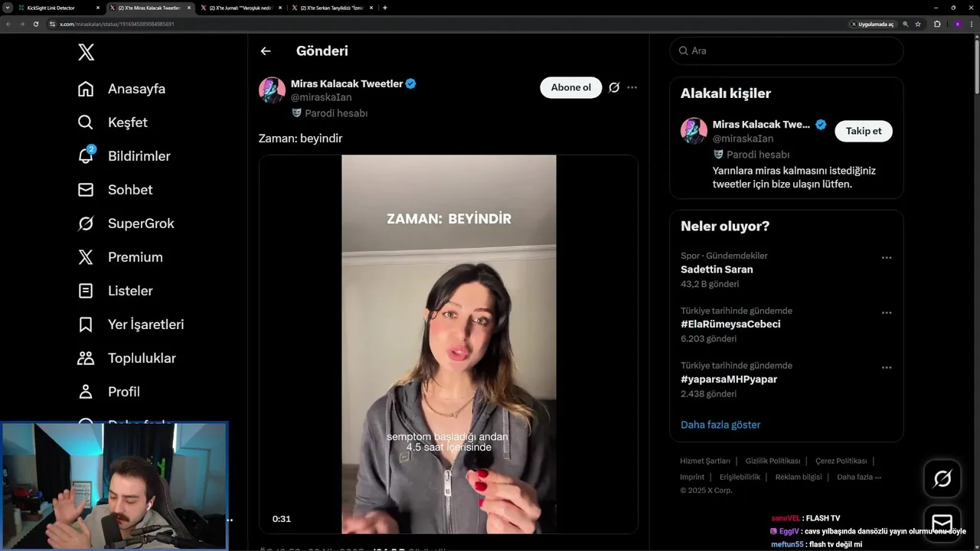
Task: Open Bildirimler notifications
Action: tap(124, 156)
